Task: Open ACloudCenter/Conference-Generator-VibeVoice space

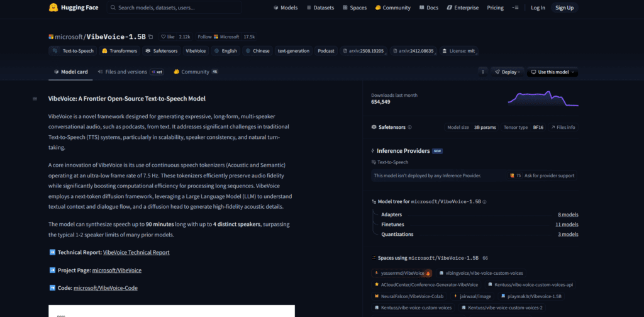Action: coord(426,284)
